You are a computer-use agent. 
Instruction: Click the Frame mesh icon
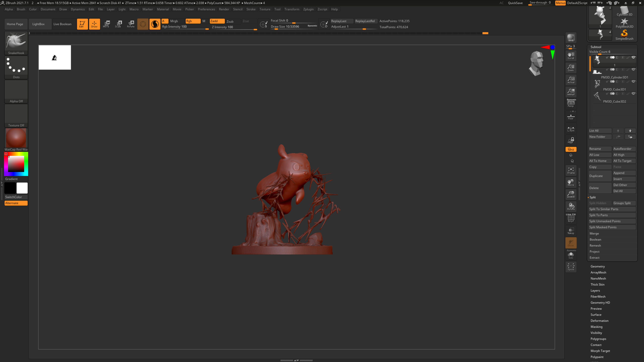(x=571, y=170)
